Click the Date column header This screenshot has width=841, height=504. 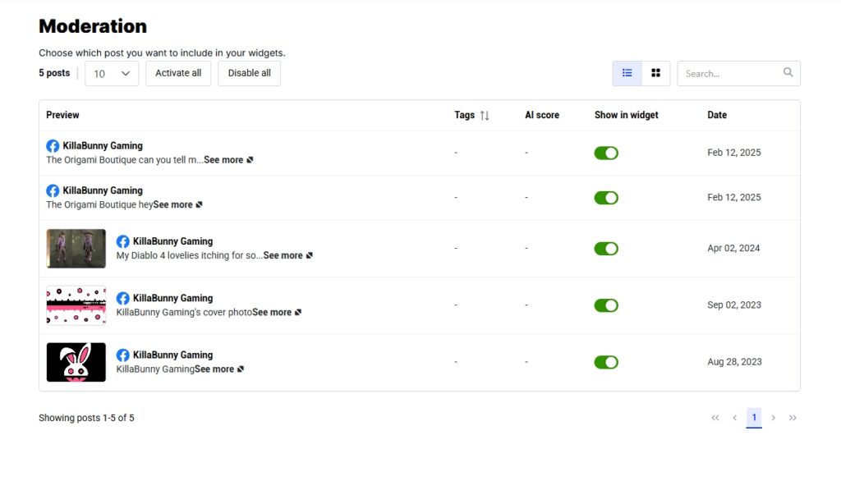pos(716,115)
